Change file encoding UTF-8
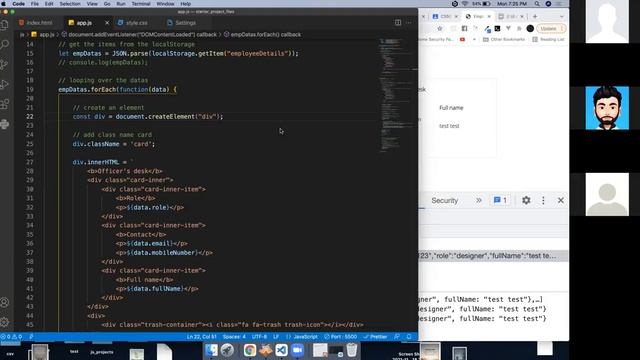Screen dimensions: 640x360 click(259, 337)
